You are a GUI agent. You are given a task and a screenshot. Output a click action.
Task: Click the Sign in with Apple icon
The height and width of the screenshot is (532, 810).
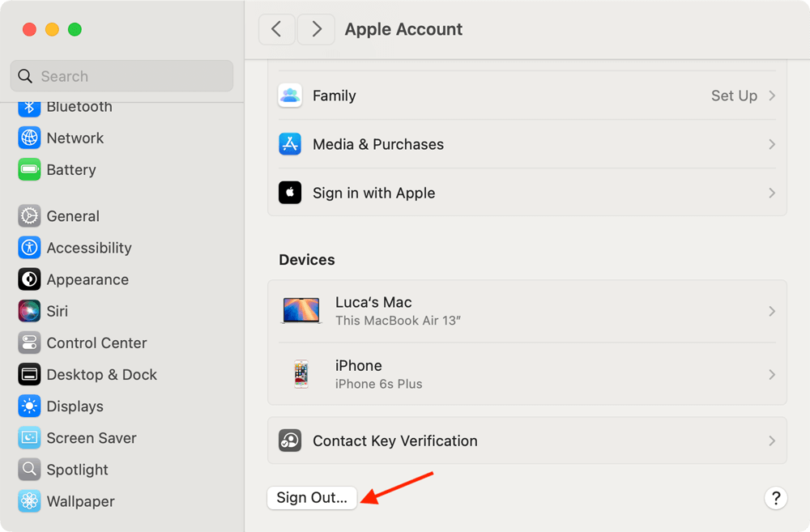click(x=290, y=193)
